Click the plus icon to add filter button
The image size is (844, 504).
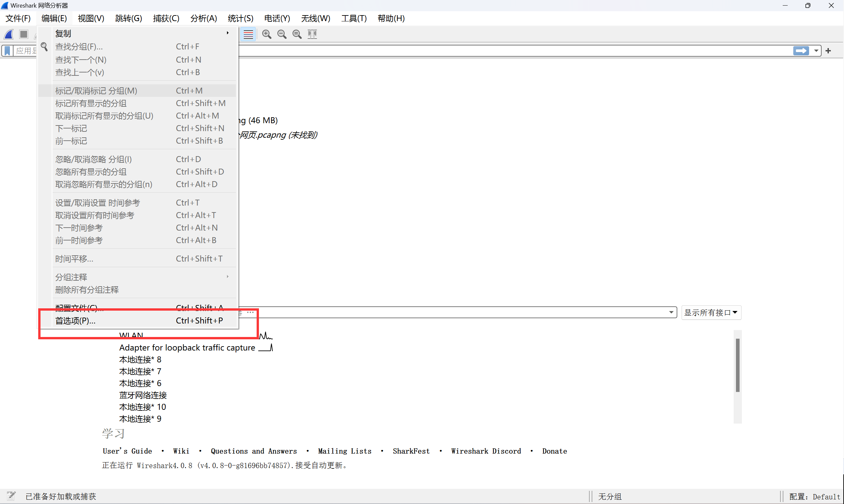pyautogui.click(x=828, y=50)
